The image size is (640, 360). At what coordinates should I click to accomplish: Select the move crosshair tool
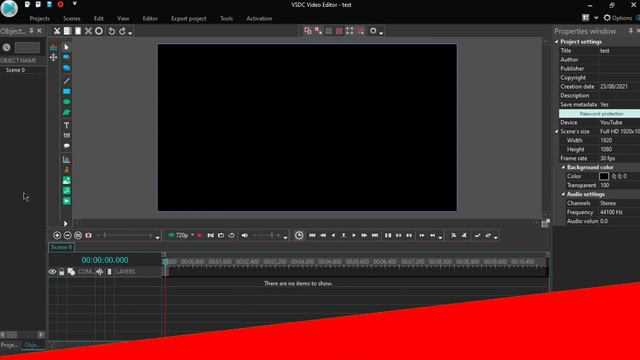(x=53, y=58)
